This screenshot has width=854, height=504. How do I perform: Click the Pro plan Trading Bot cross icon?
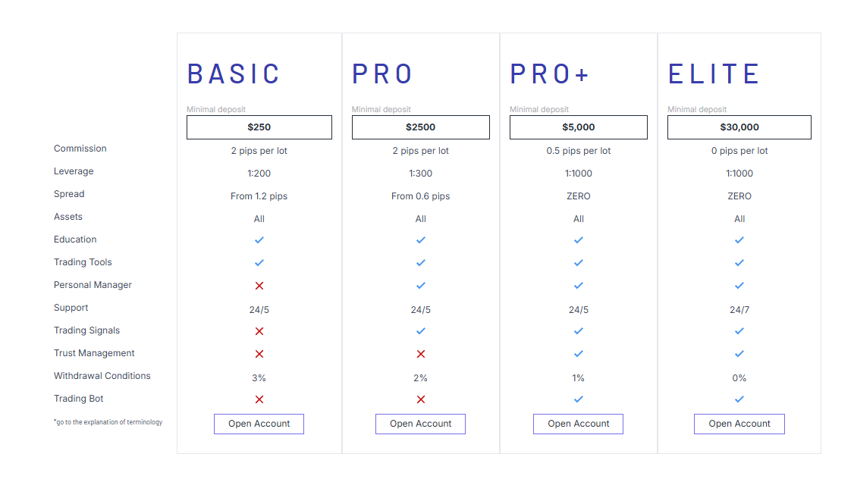coord(421,399)
